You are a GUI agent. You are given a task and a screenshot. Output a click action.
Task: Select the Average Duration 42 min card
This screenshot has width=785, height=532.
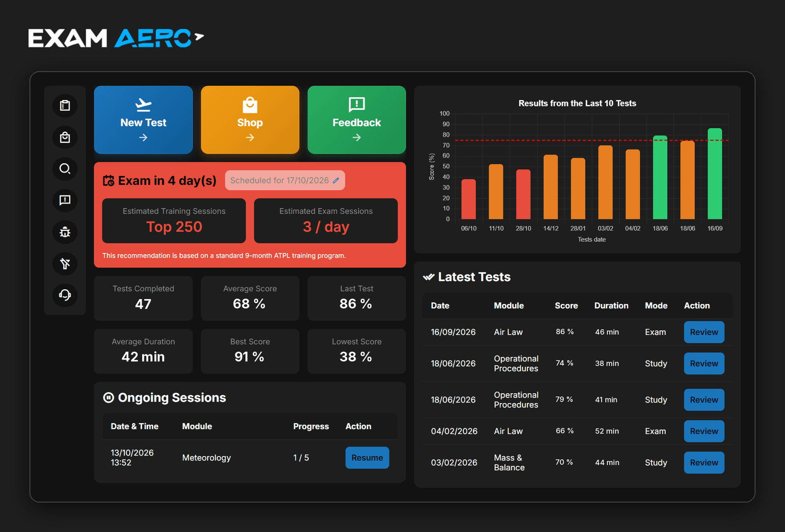pos(143,351)
